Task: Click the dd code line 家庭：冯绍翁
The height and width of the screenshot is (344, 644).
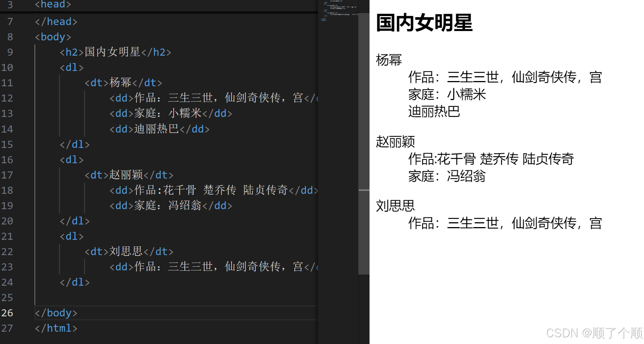Action: point(171,206)
